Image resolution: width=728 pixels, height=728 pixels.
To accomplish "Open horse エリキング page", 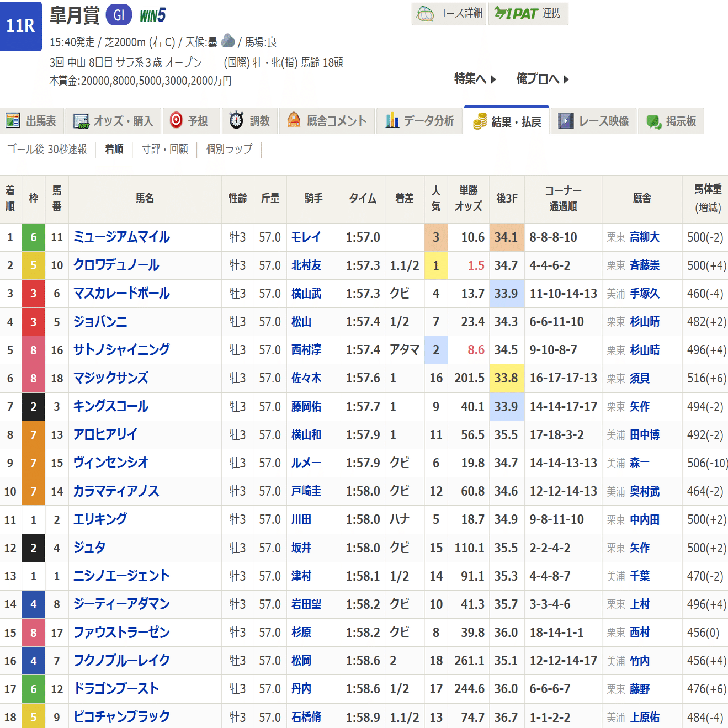I will pos(100,519).
